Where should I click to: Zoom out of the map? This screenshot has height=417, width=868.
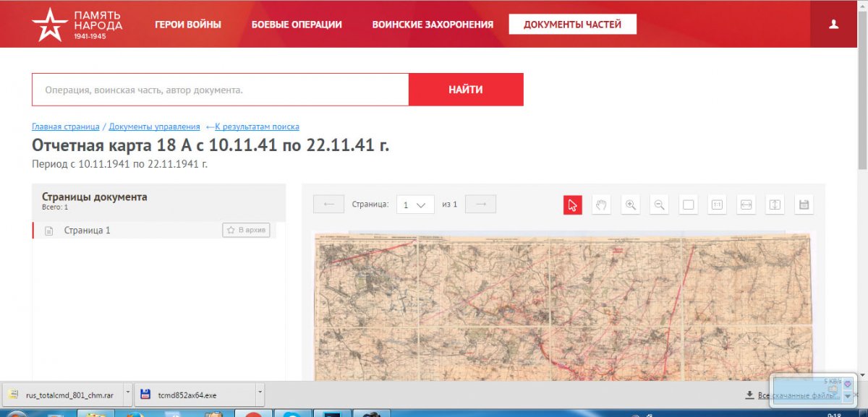[659, 205]
